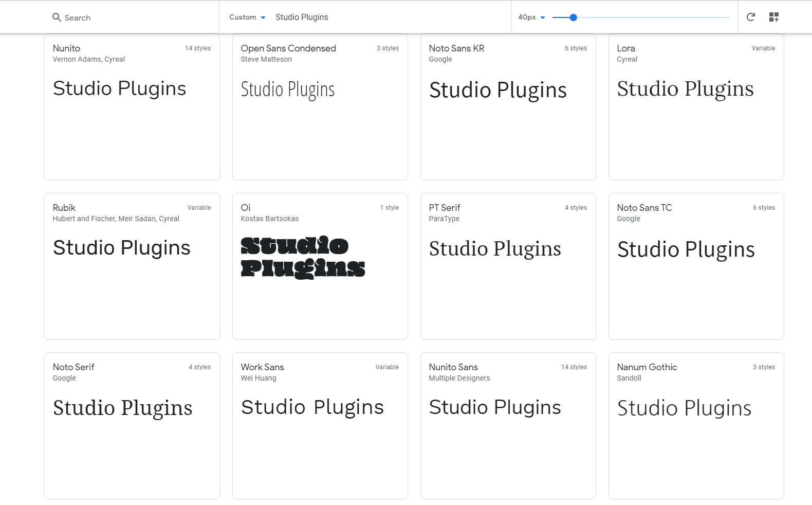
Task: Open the Noto Sans KR font card
Action: [x=508, y=107]
